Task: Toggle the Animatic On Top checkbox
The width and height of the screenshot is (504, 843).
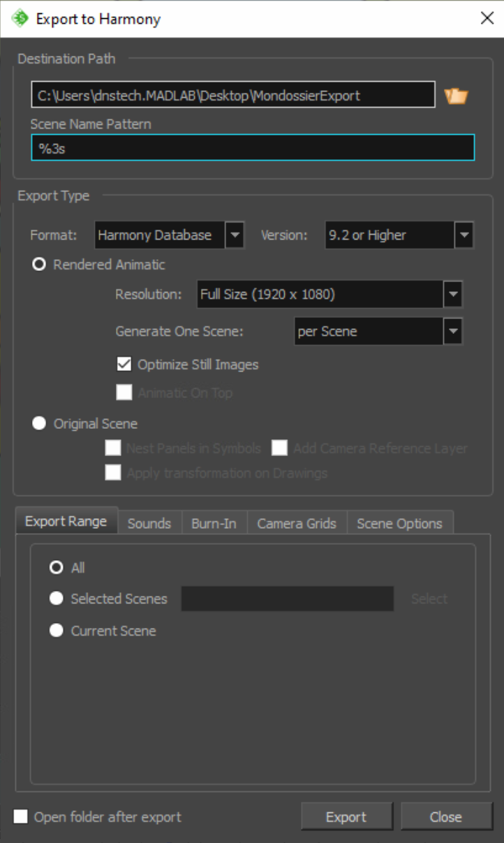Action: [x=124, y=393]
